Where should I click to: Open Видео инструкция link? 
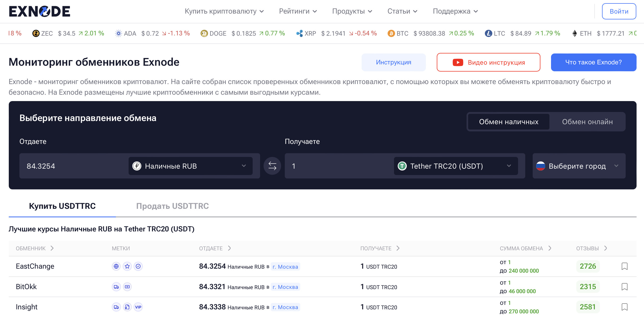point(488,62)
